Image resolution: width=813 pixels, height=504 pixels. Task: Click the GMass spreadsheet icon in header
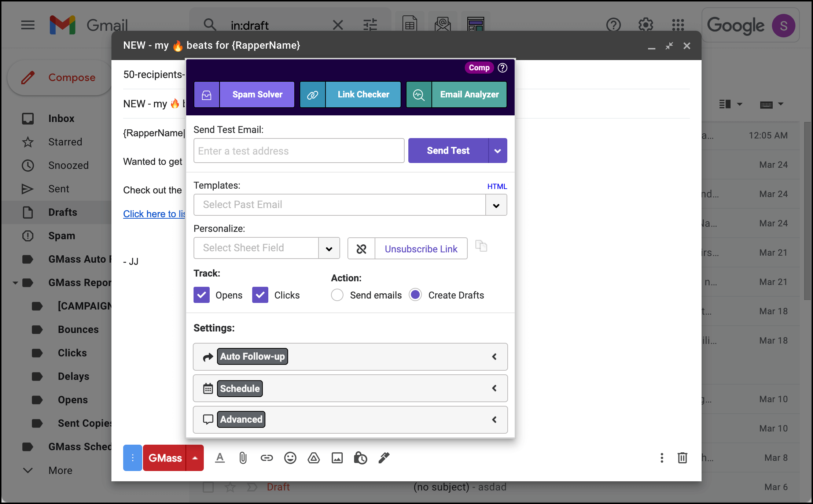coord(410,24)
